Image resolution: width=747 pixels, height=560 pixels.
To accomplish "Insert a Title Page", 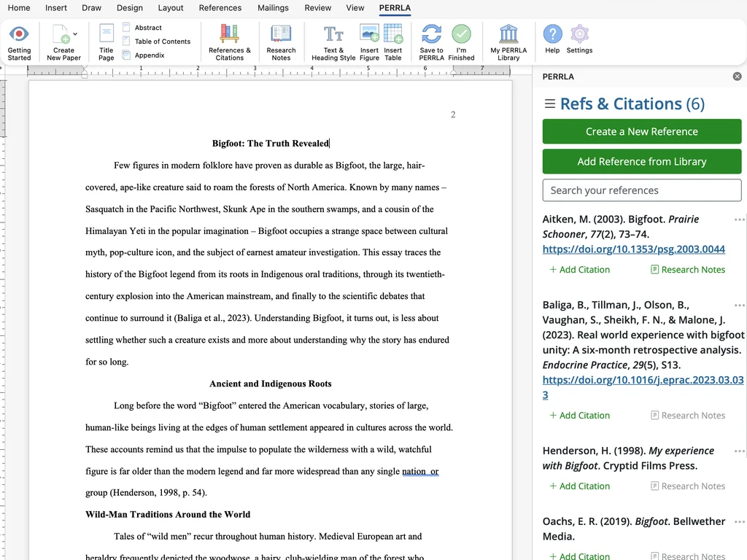I will (x=107, y=42).
